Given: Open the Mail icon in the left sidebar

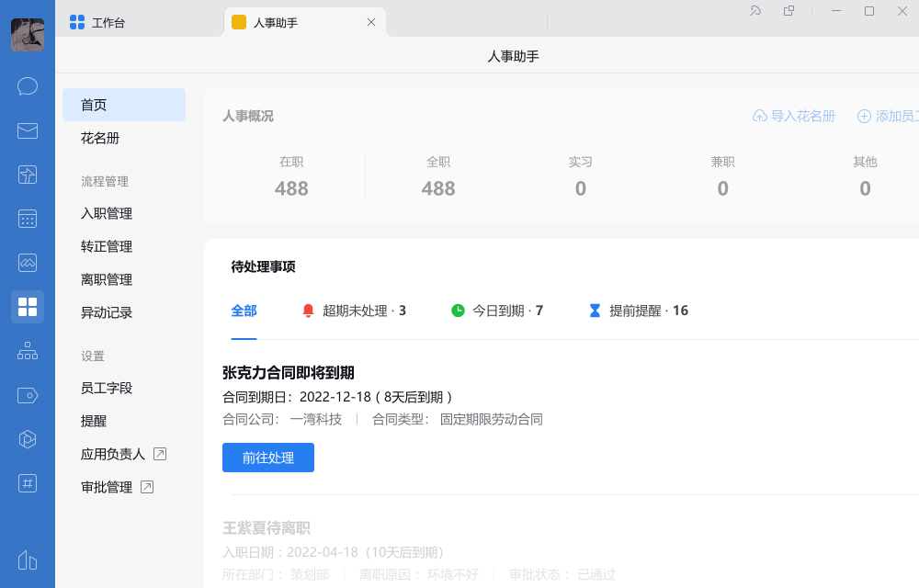Looking at the screenshot, I should click(x=28, y=130).
